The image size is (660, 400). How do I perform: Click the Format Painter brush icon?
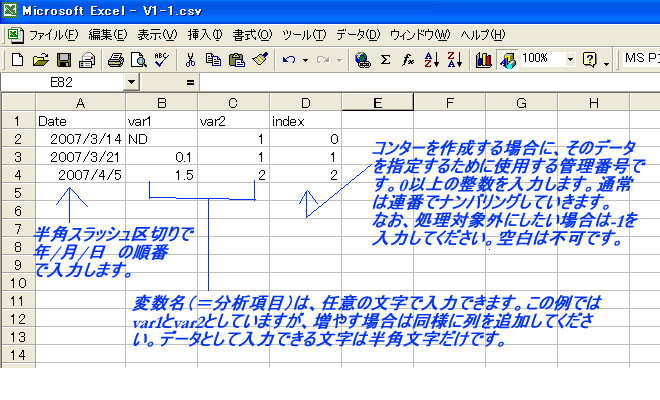tap(259, 60)
